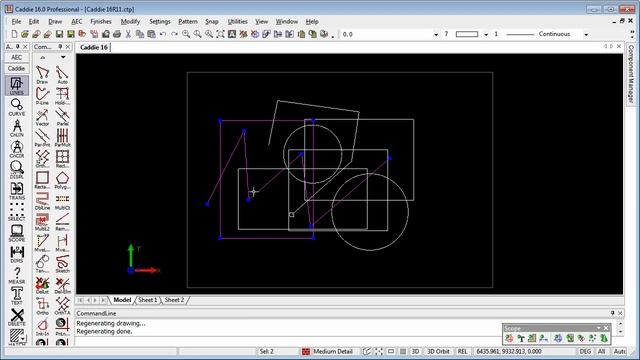Image resolution: width=640 pixels, height=360 pixels.
Task: Choose the Polygon command icon
Action: [62, 180]
